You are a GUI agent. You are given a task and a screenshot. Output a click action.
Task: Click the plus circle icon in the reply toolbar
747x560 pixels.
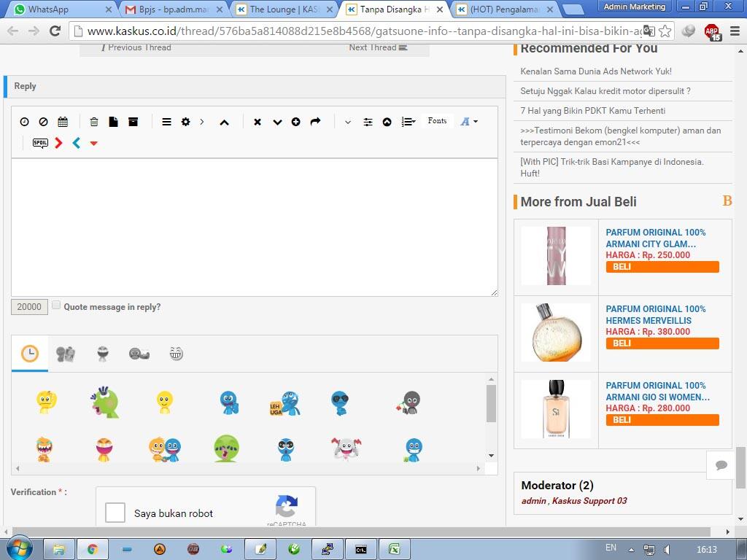[x=296, y=122]
